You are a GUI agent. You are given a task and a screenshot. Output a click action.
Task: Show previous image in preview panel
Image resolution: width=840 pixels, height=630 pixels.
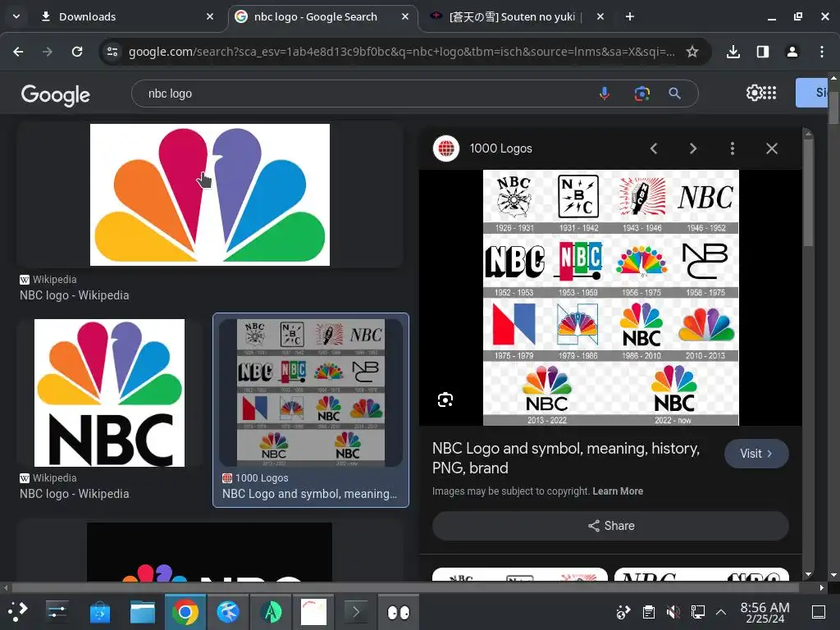tap(654, 148)
